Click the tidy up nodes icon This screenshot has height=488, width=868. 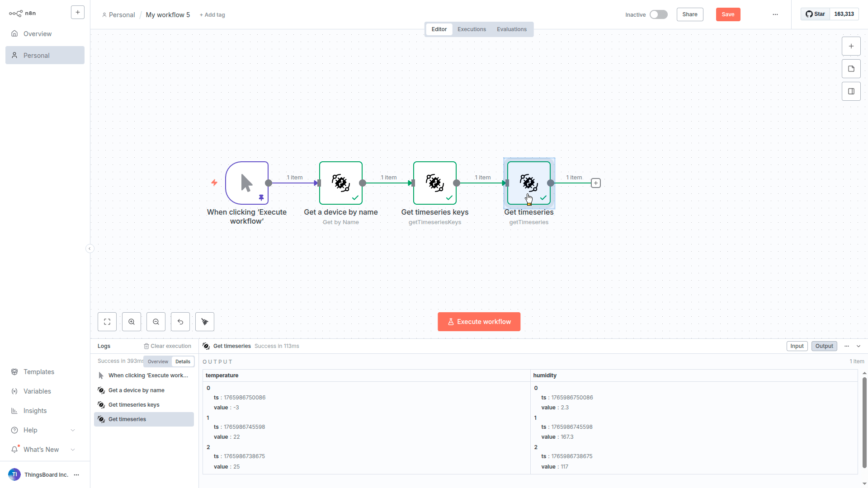click(x=205, y=322)
